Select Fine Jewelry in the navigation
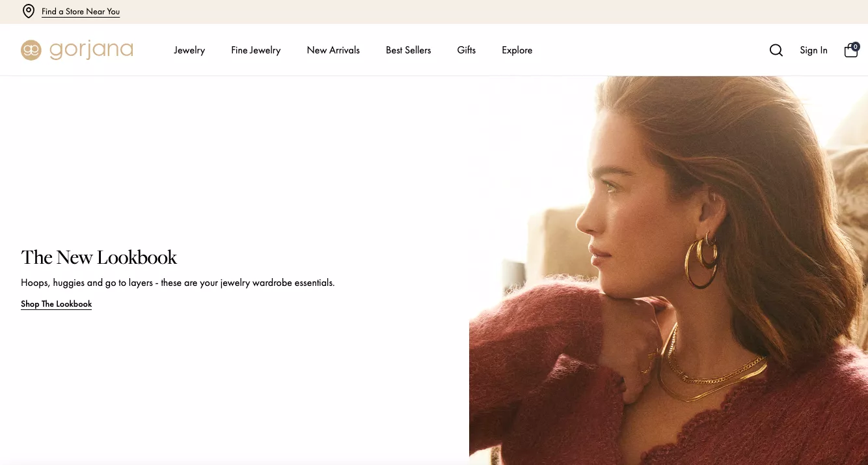Viewport: 868px width, 465px height. [256, 50]
